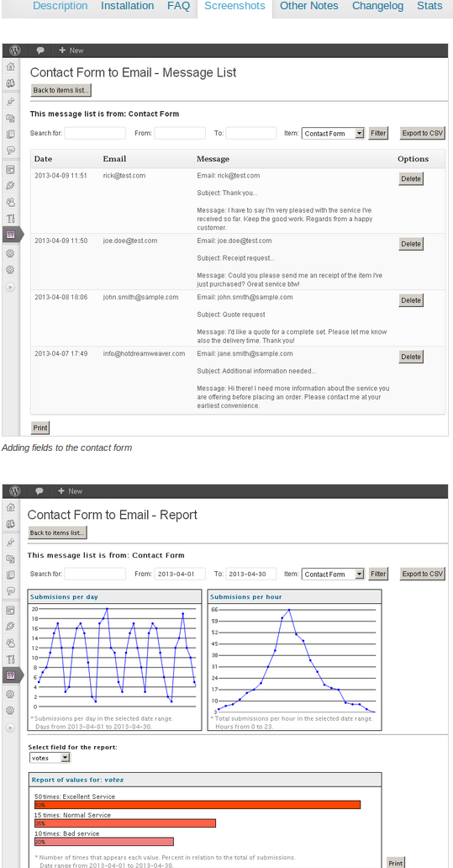Click + New in Message List admin bar
This screenshot has height=868, width=453.
point(71,50)
